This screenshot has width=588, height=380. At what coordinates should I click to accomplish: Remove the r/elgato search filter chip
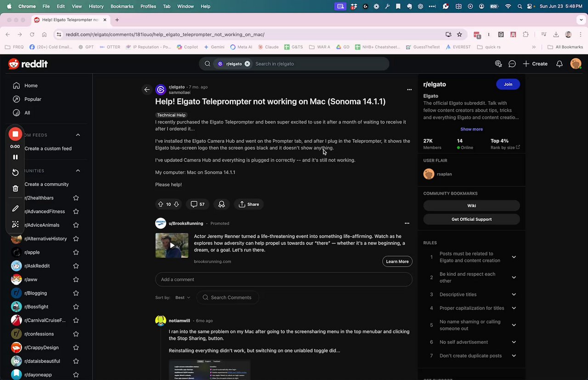click(x=247, y=64)
